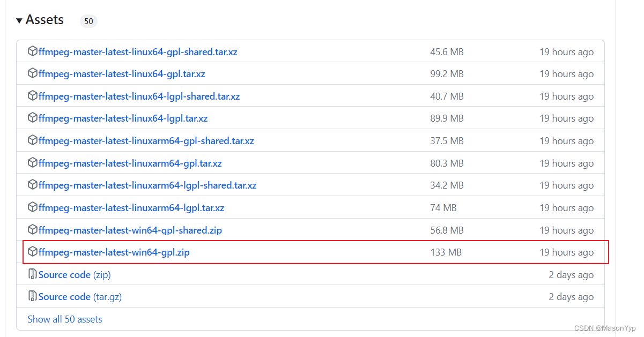Download ffmpeg-master-latest-linuxarm64-lgpl-shared.tar.xz
The width and height of the screenshot is (644, 337).
click(x=147, y=185)
